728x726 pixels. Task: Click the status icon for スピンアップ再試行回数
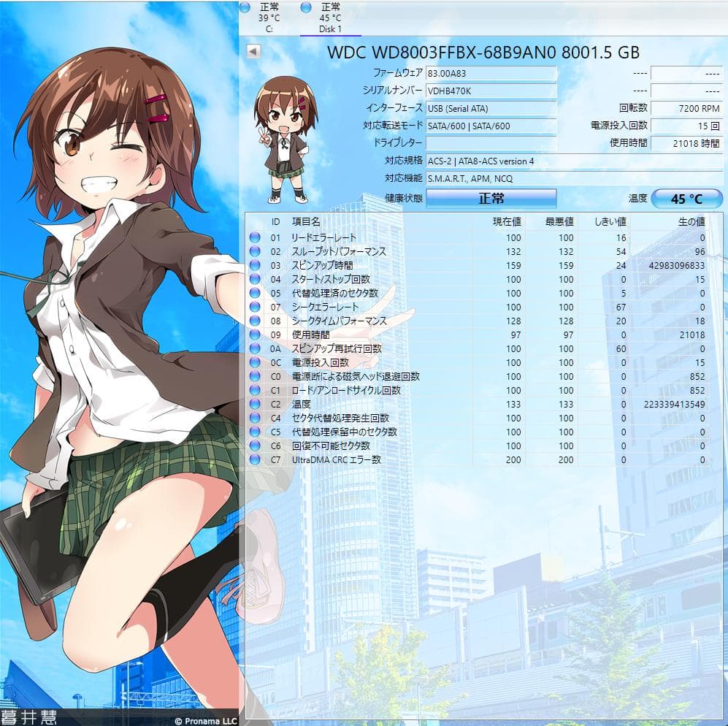254,348
